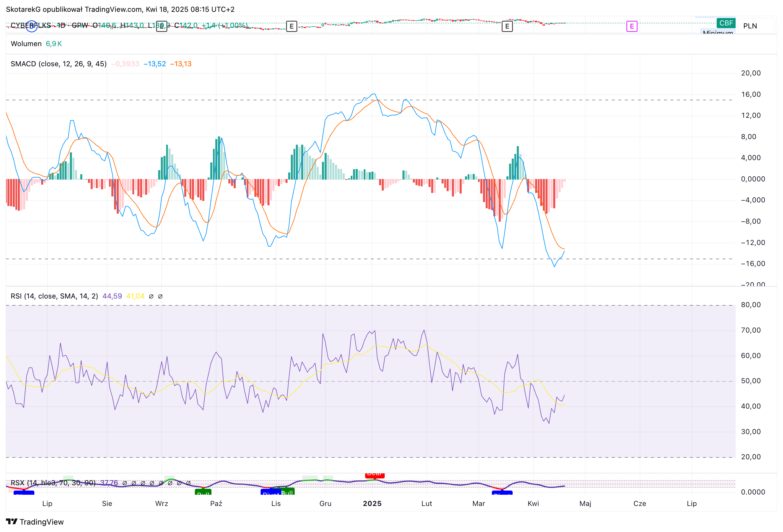
Task: Click the purple RSI value 44,59
Action: (x=112, y=296)
